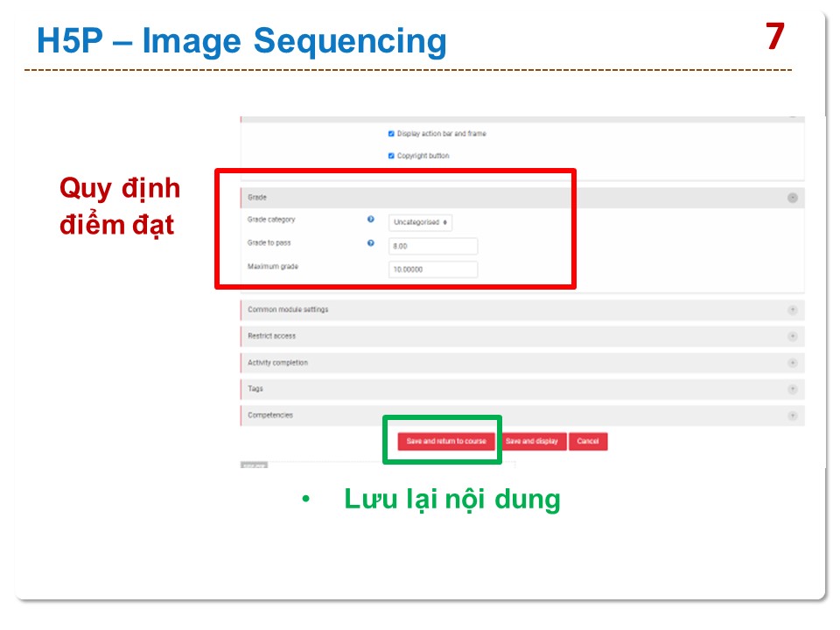Focus the Grade to pass field

[433, 247]
